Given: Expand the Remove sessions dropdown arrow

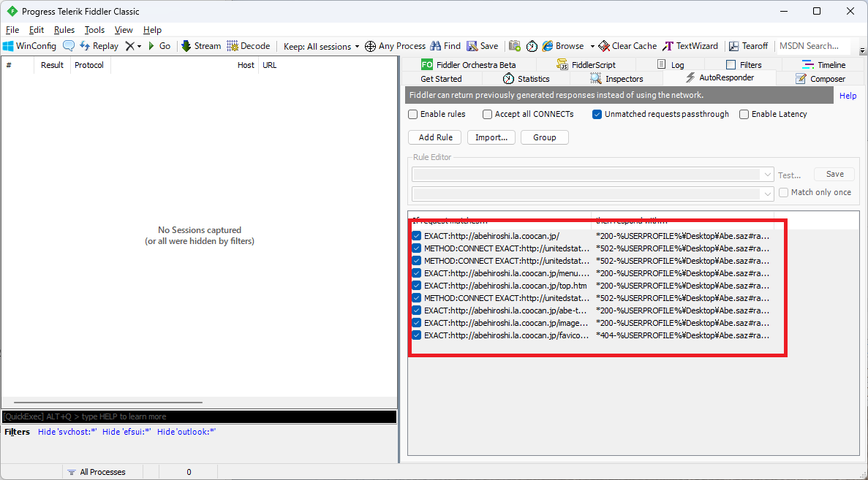Looking at the screenshot, I should click(140, 47).
